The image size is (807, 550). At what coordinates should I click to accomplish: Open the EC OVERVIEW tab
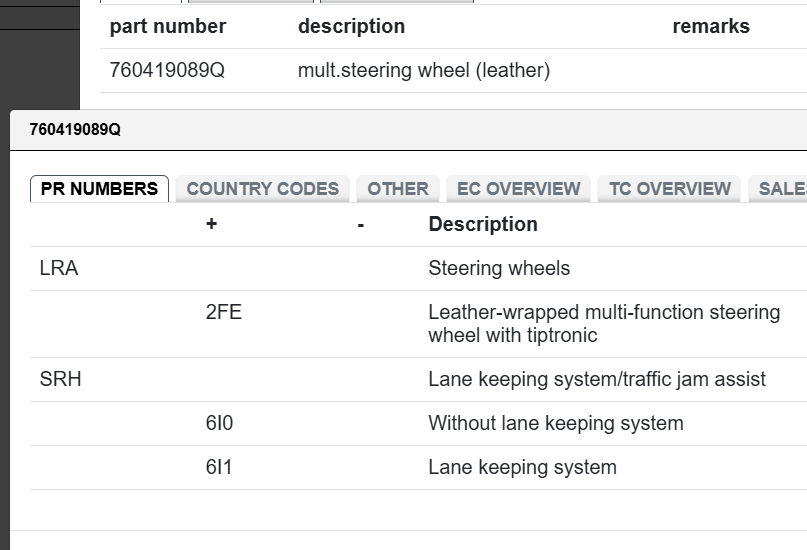[x=518, y=189]
